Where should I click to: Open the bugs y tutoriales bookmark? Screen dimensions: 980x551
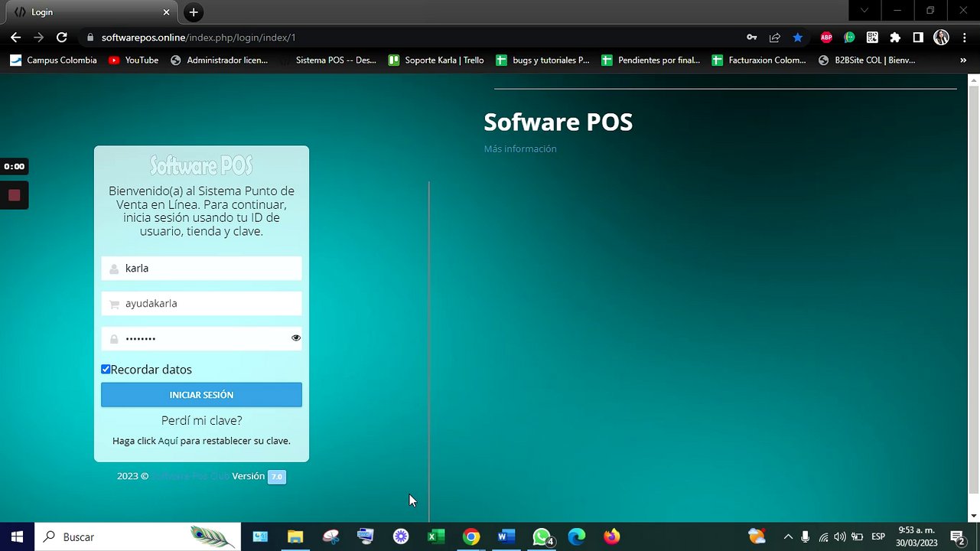(x=542, y=60)
